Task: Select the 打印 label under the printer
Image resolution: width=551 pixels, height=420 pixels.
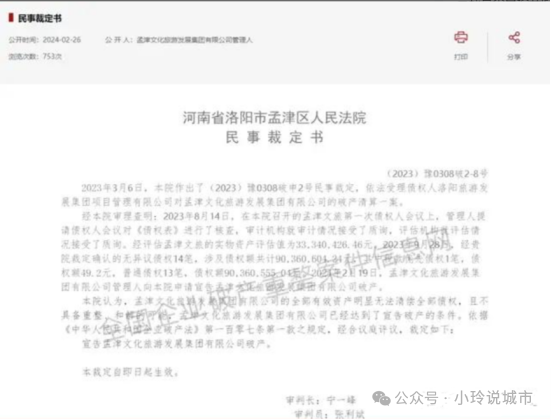Action: (x=461, y=57)
